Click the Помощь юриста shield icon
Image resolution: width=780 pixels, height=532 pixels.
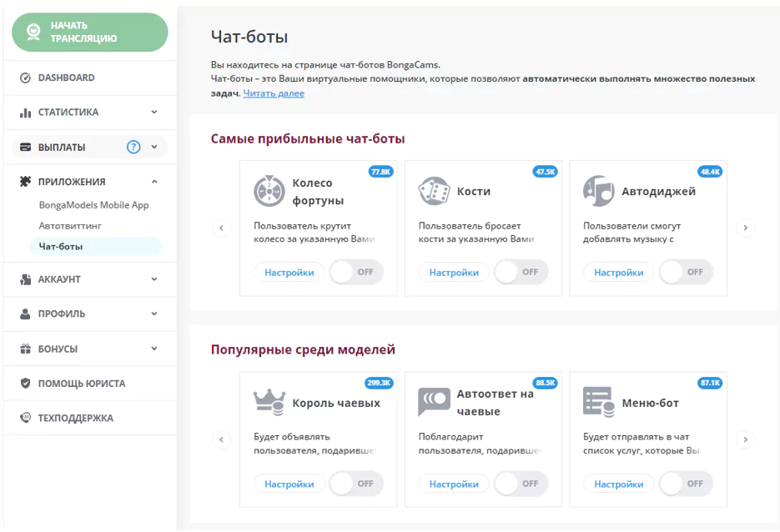[25, 383]
